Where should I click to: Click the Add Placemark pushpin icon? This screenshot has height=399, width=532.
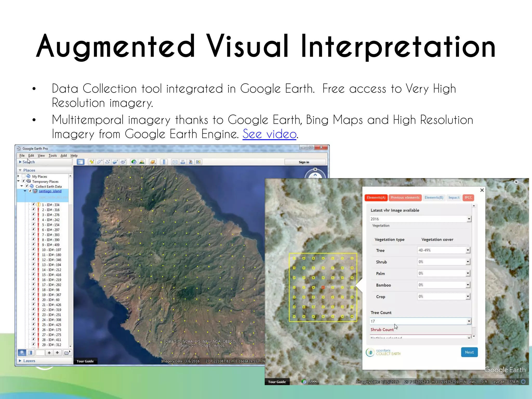point(92,162)
